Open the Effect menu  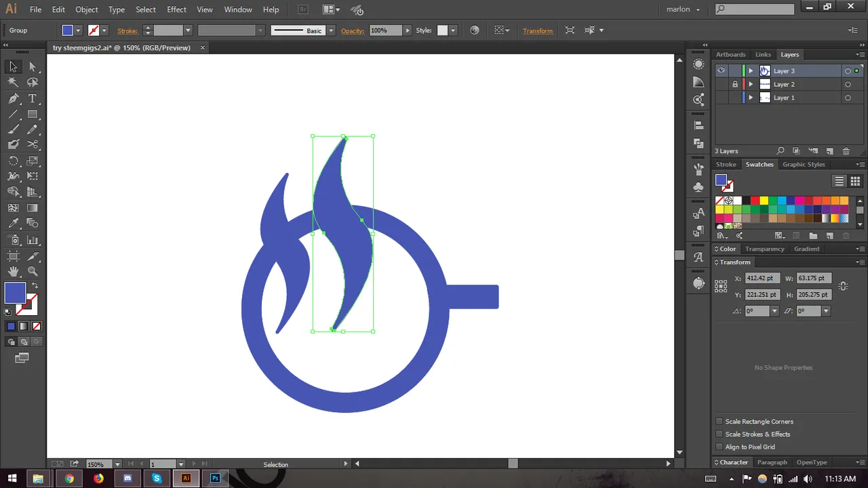pos(176,9)
